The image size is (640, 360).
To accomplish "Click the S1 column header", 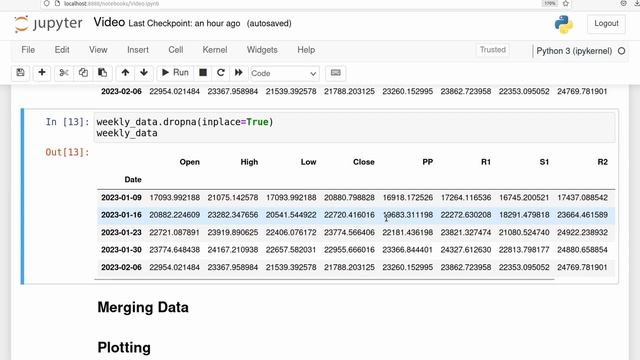I will coord(544,162).
